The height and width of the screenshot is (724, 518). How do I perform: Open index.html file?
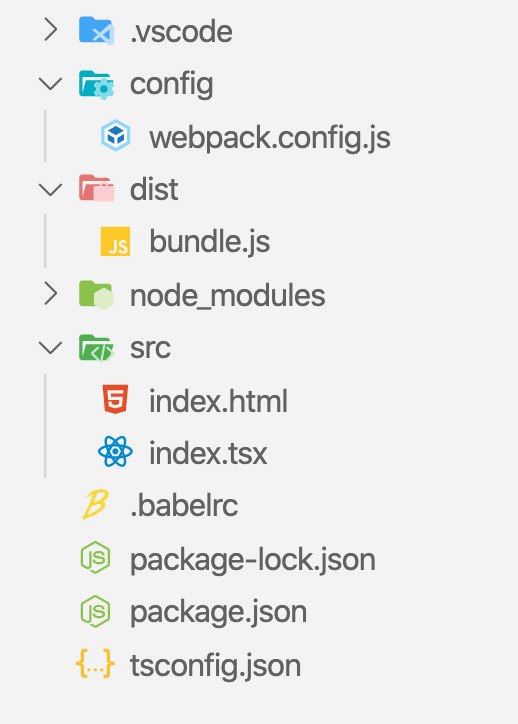point(218,400)
